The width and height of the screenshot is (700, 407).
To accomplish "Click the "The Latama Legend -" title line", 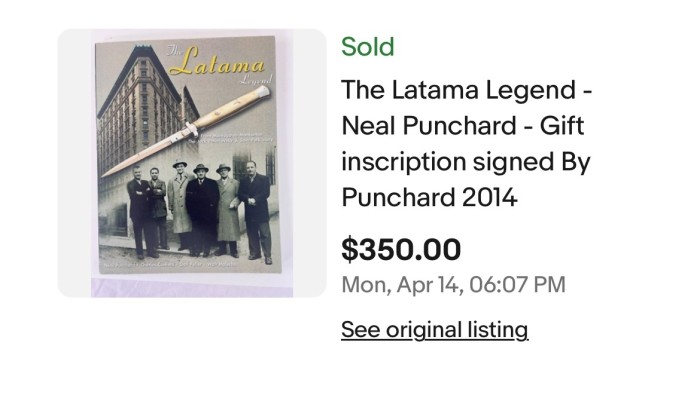I will tap(467, 90).
